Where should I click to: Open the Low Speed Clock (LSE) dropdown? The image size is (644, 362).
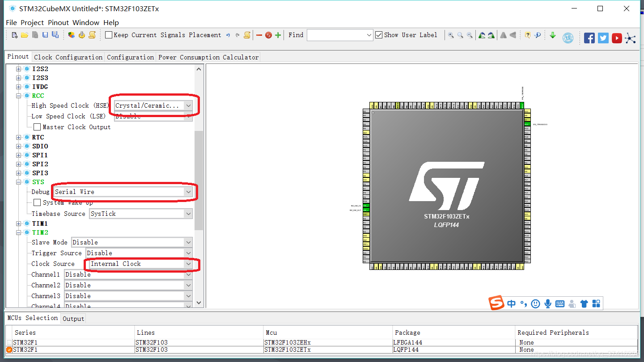153,116
